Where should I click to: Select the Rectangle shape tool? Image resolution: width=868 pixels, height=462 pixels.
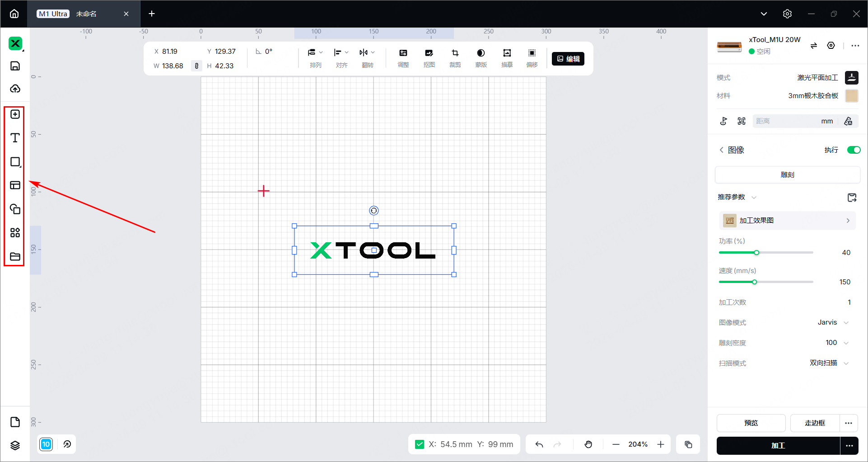coord(15,162)
